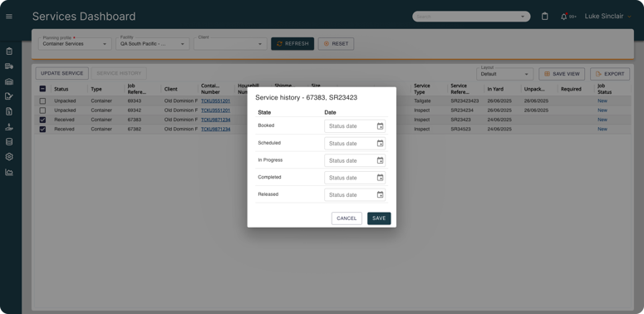Image resolution: width=644 pixels, height=314 pixels.
Task: Uncheck the row for job 67382
Action: 42,130
